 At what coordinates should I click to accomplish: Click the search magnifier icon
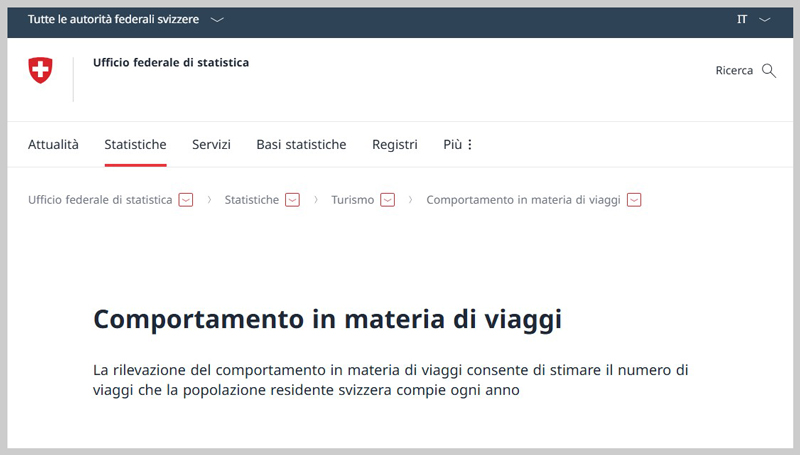(769, 71)
